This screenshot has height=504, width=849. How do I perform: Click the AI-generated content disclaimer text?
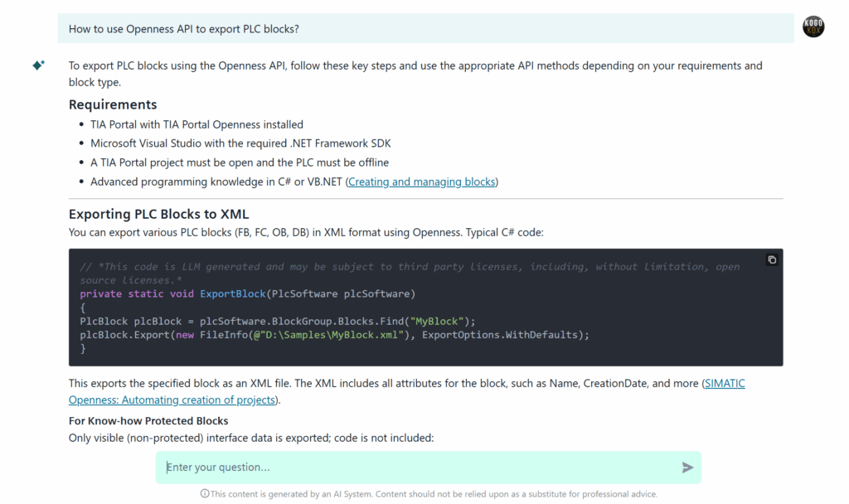[x=434, y=494]
